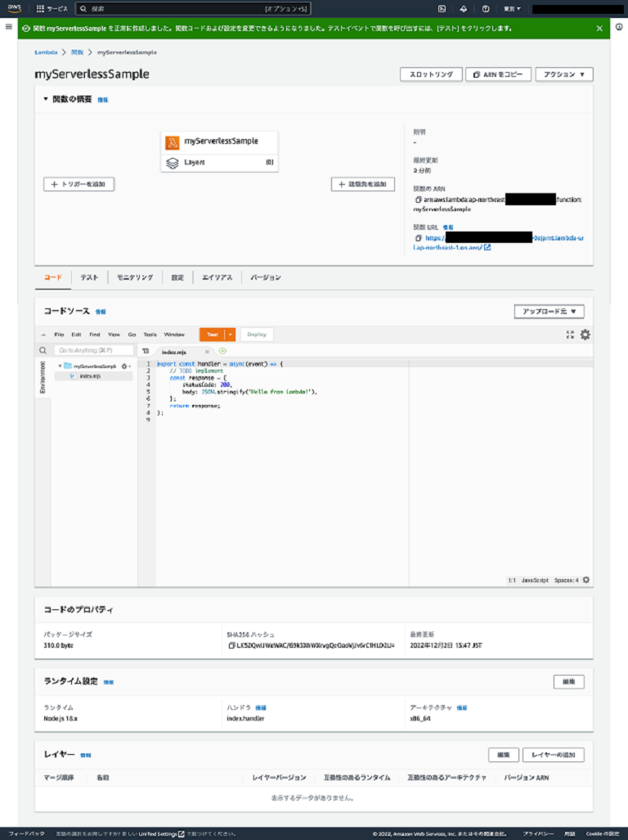The image size is (628, 840).
Task: Open the Test button dropdown arrow
Action: click(231, 335)
